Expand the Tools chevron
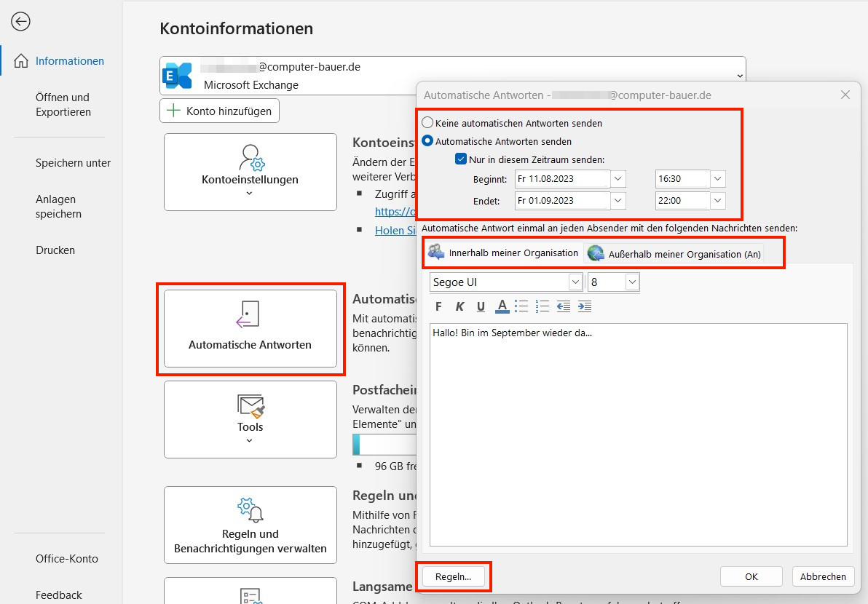 click(249, 440)
